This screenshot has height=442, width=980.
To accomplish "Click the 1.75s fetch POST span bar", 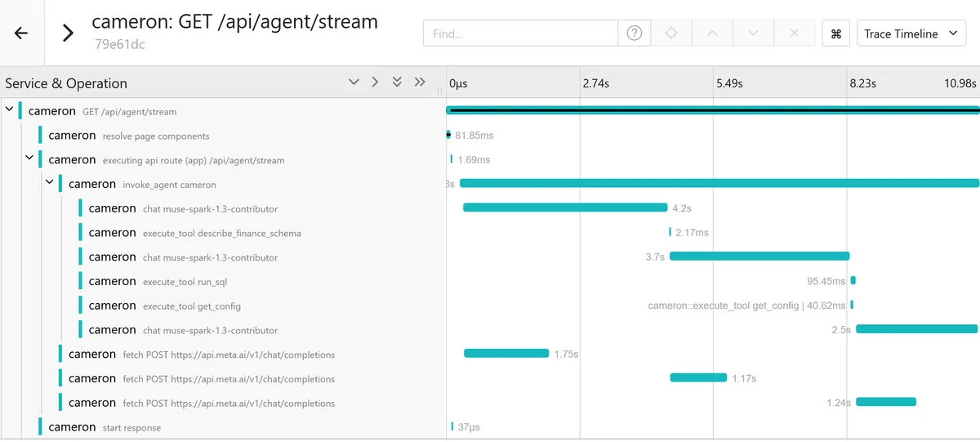I will pyautogui.click(x=506, y=354).
